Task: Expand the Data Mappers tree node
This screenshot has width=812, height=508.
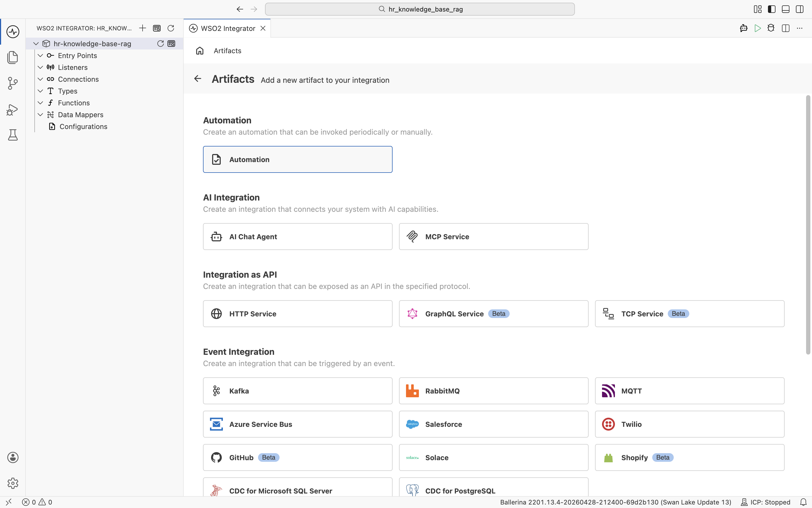Action: pyautogui.click(x=40, y=115)
